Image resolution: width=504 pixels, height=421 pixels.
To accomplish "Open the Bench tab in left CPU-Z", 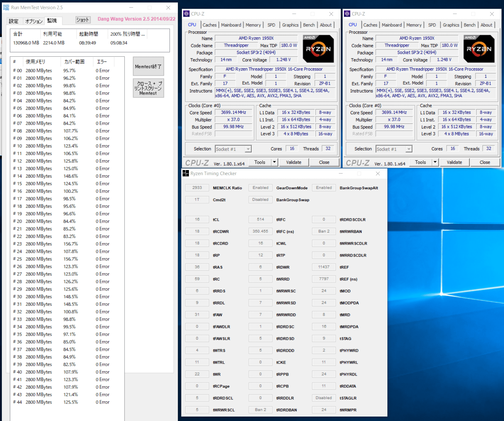I will click(x=309, y=25).
